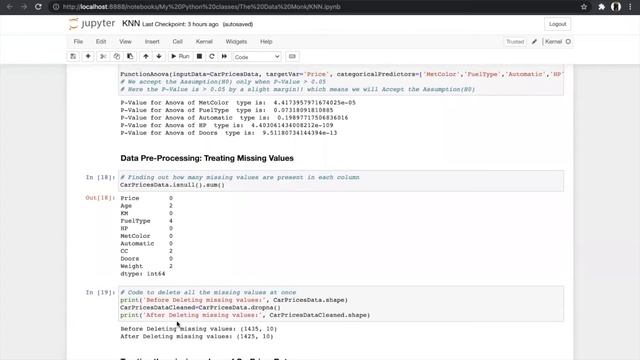Cut selected cells with scissors icon
The image size is (640, 360).
(103, 57)
